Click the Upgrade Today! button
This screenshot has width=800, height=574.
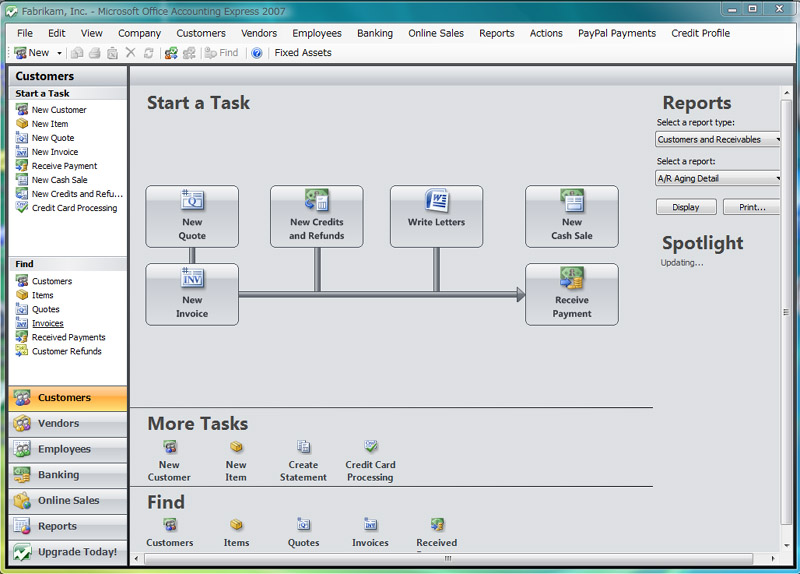(x=68, y=552)
